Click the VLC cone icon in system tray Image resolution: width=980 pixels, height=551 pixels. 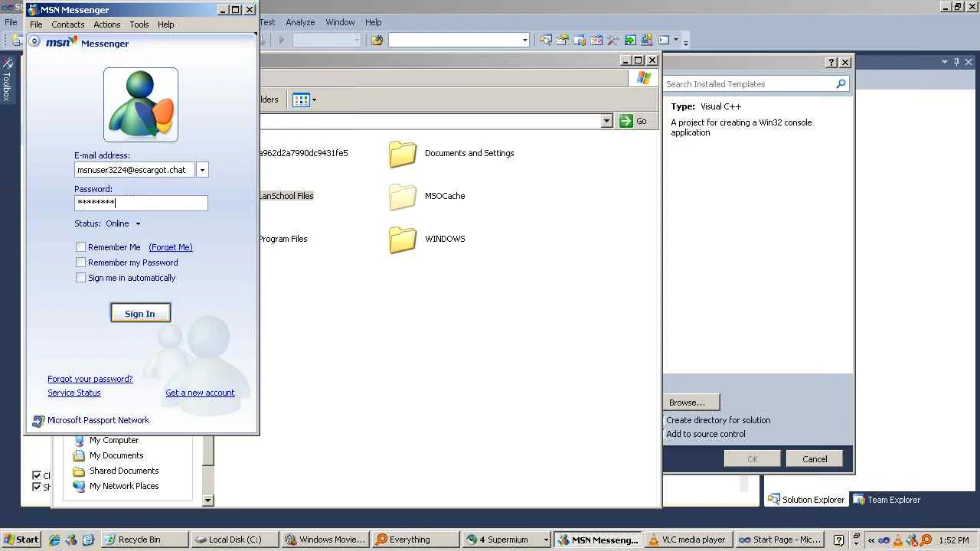click(897, 540)
